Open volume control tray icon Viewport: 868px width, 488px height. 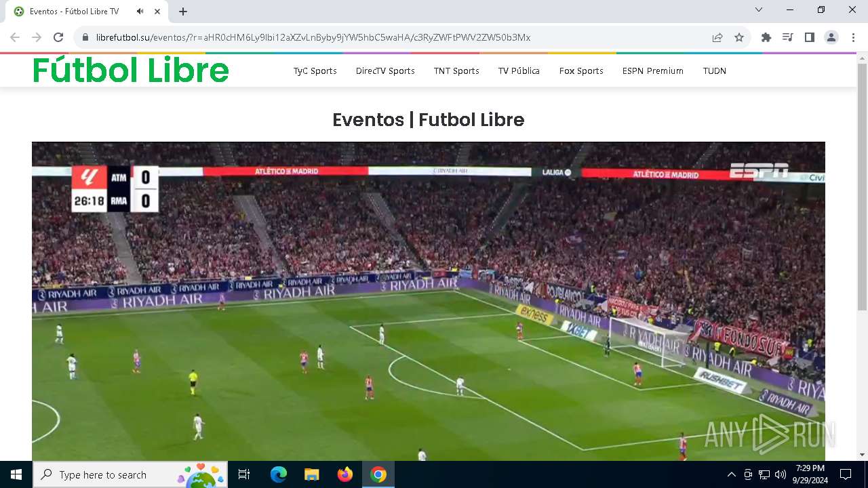pos(781,474)
